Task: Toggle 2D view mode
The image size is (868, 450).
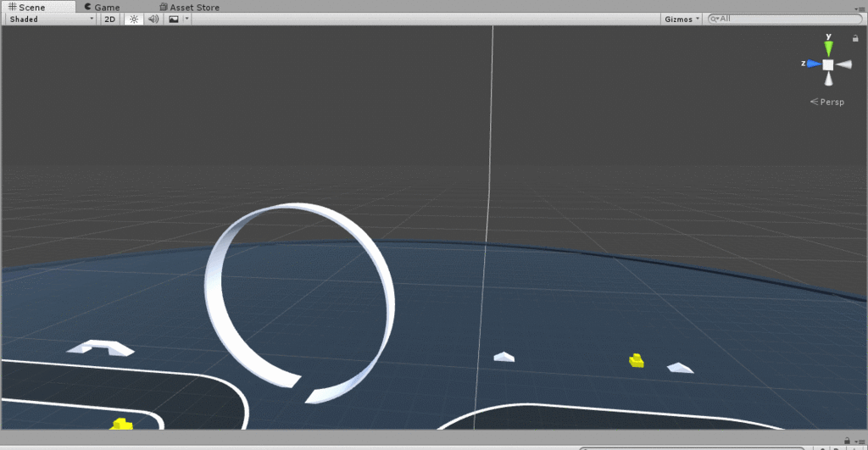Action: tap(109, 19)
